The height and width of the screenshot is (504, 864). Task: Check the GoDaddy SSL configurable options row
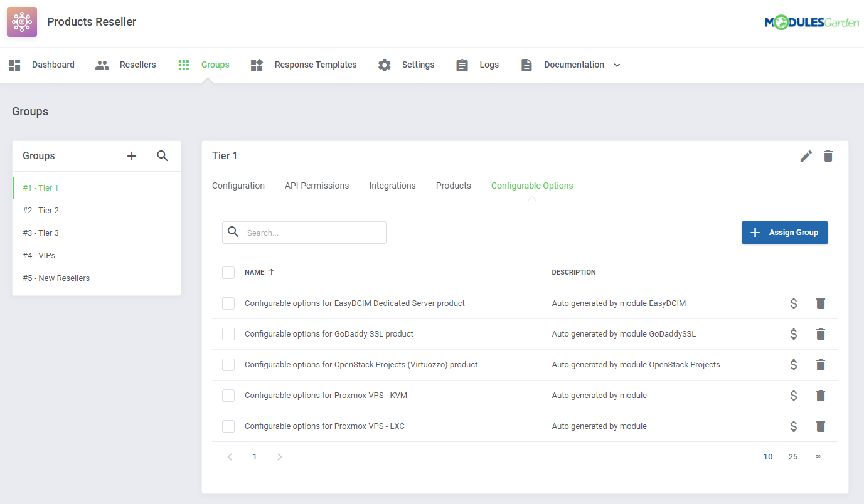(228, 333)
